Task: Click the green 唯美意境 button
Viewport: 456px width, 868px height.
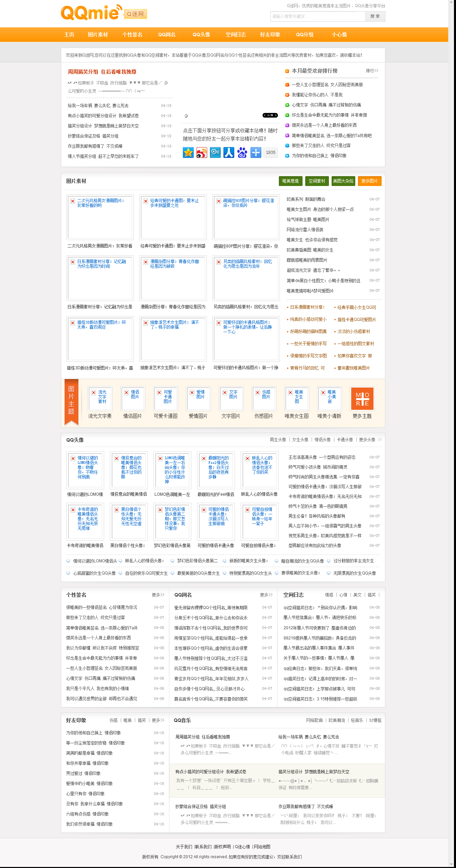Action: [x=290, y=181]
